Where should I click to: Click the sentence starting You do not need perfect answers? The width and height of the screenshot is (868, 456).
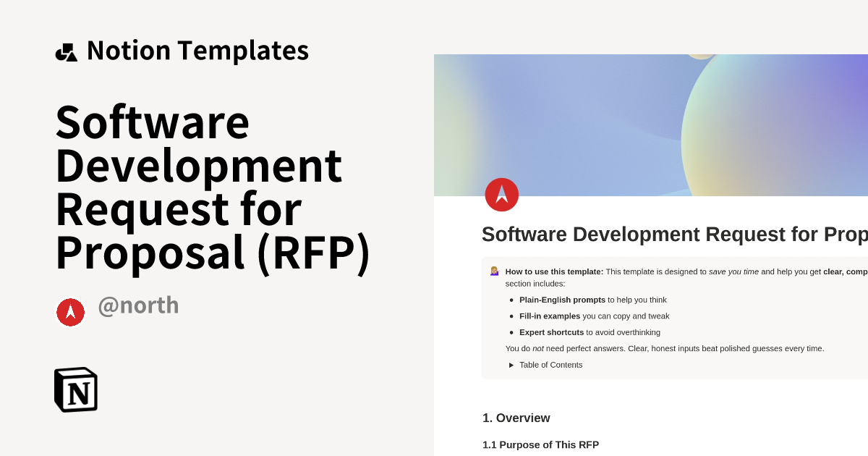pyautogui.click(x=665, y=348)
